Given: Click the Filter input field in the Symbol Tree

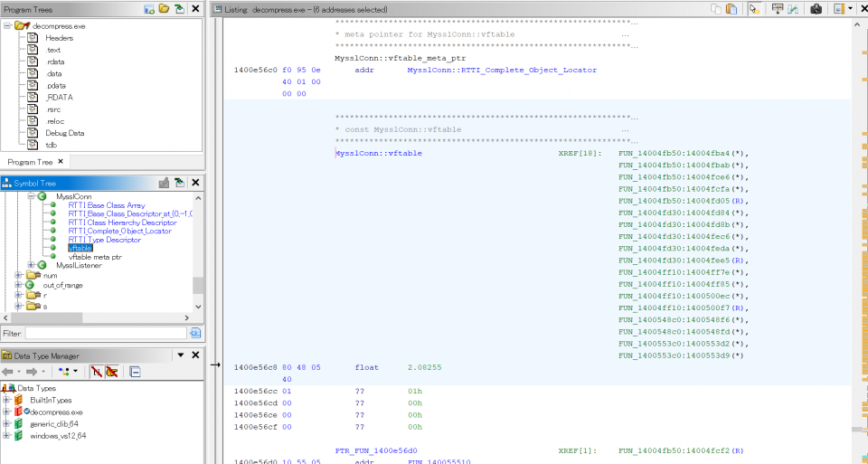Looking at the screenshot, I should click(x=106, y=334).
